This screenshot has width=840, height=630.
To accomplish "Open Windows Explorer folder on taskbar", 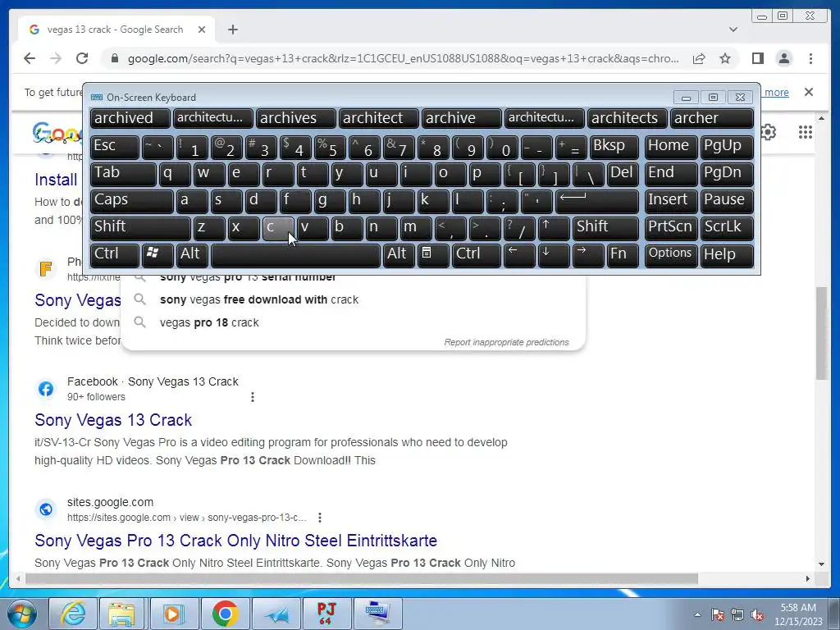I will 122,614.
